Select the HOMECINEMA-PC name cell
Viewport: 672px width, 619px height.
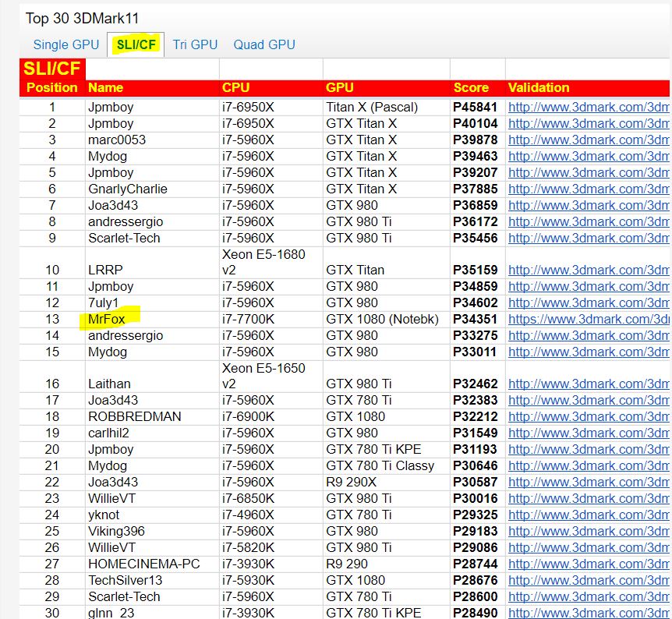coord(152,564)
